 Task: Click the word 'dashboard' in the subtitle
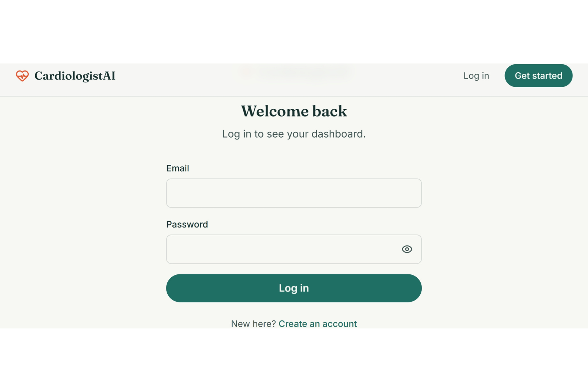[x=338, y=134]
